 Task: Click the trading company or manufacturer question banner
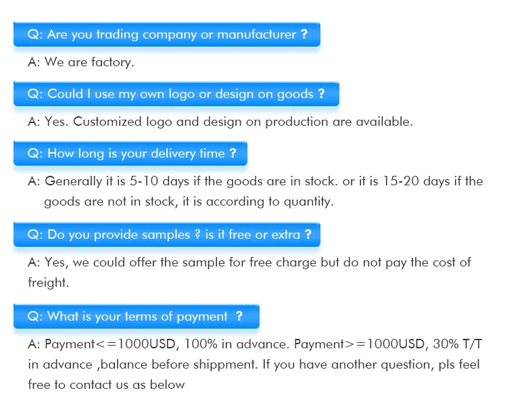pyautogui.click(x=166, y=34)
